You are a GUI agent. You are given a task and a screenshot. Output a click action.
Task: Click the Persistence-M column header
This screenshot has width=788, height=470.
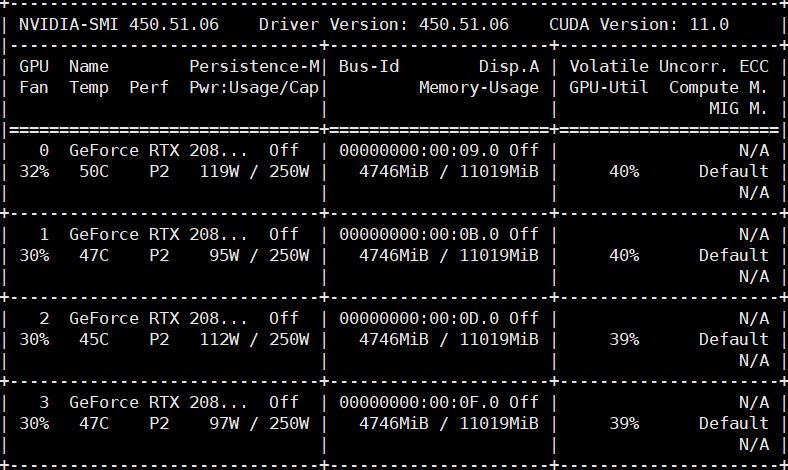click(254, 66)
